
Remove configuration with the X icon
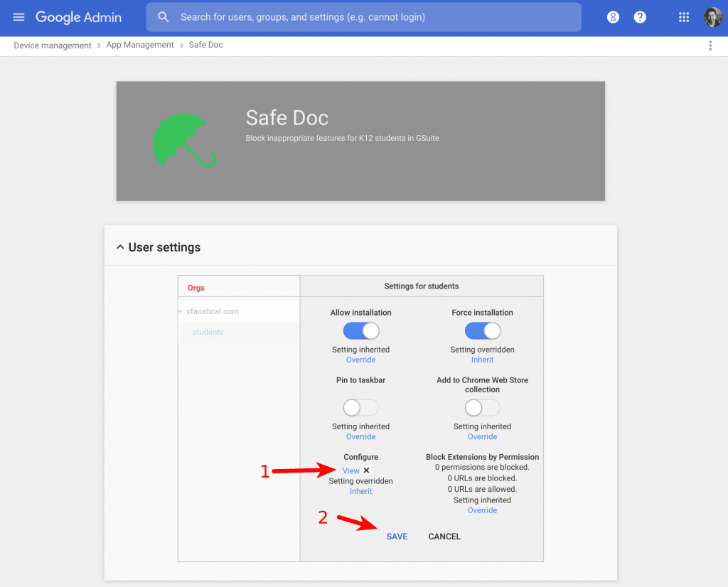point(366,470)
